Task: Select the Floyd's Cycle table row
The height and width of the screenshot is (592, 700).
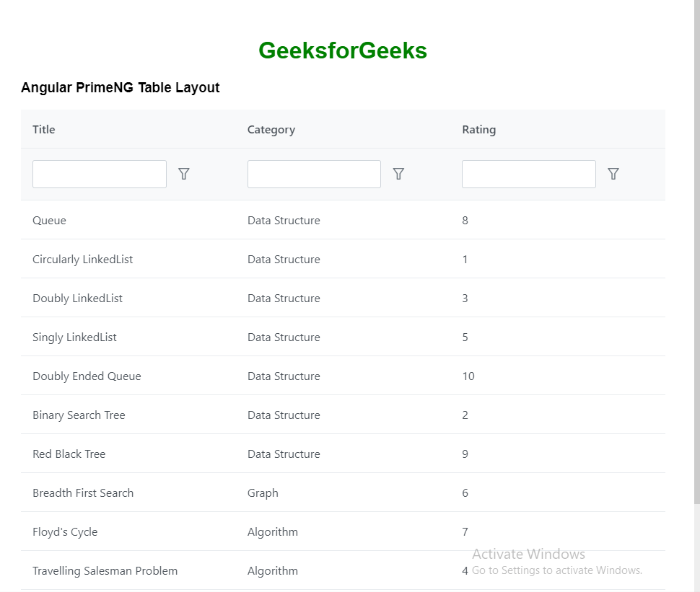Action: (65, 532)
